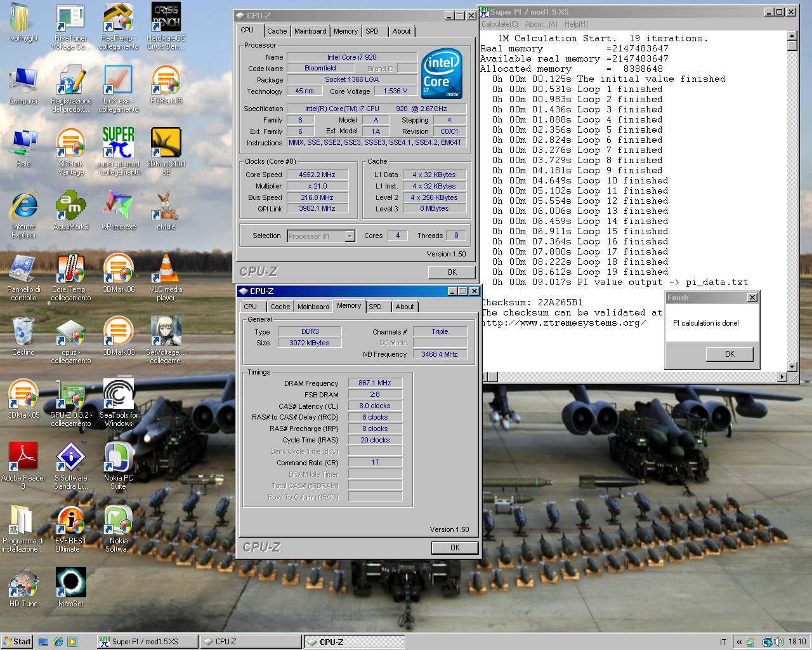Launch 3DMark Vantage shortcut
This screenshot has width=812, height=650.
(70, 151)
